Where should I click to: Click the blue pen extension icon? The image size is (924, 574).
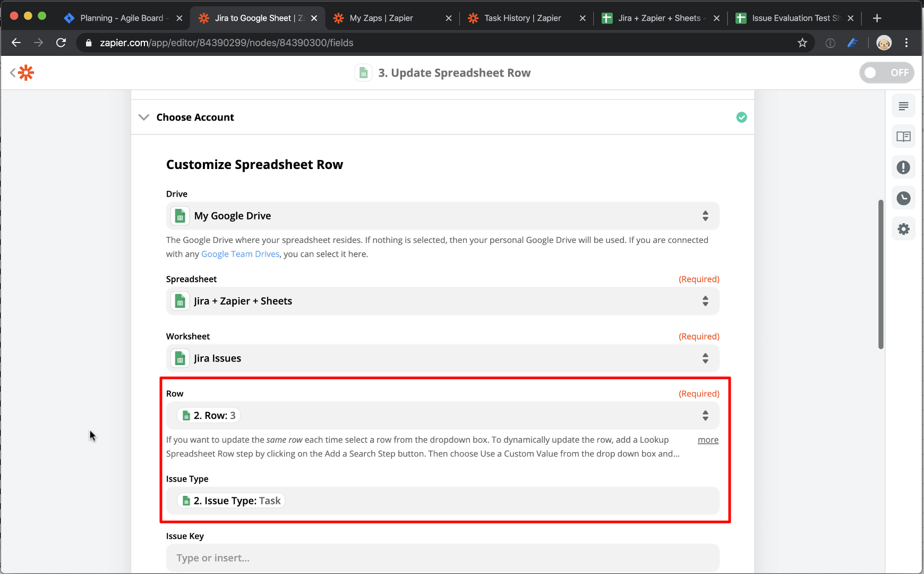click(x=853, y=43)
